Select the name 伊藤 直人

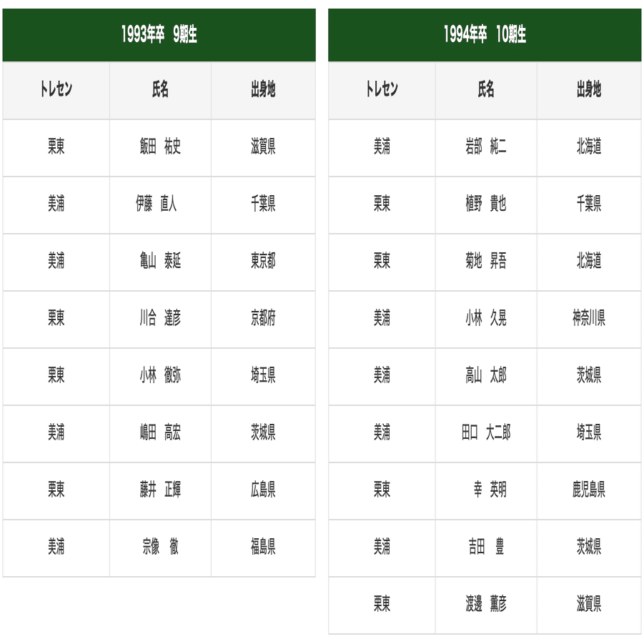tap(156, 203)
